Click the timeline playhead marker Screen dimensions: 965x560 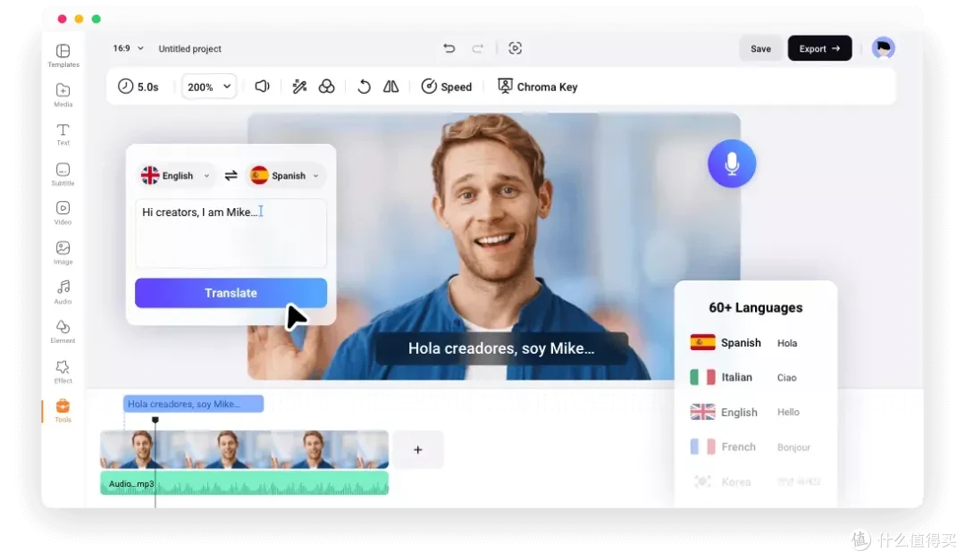pos(155,420)
